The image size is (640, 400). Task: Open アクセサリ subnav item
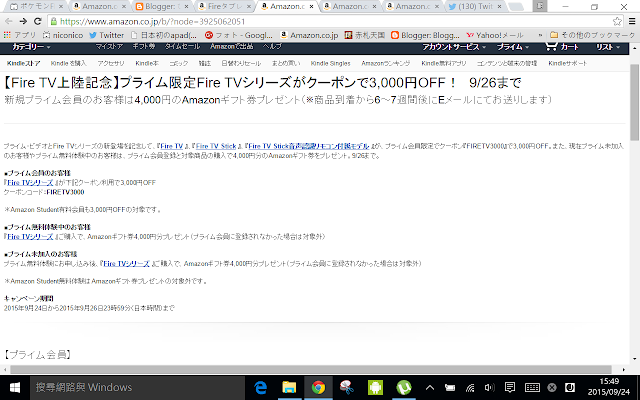tap(111, 63)
